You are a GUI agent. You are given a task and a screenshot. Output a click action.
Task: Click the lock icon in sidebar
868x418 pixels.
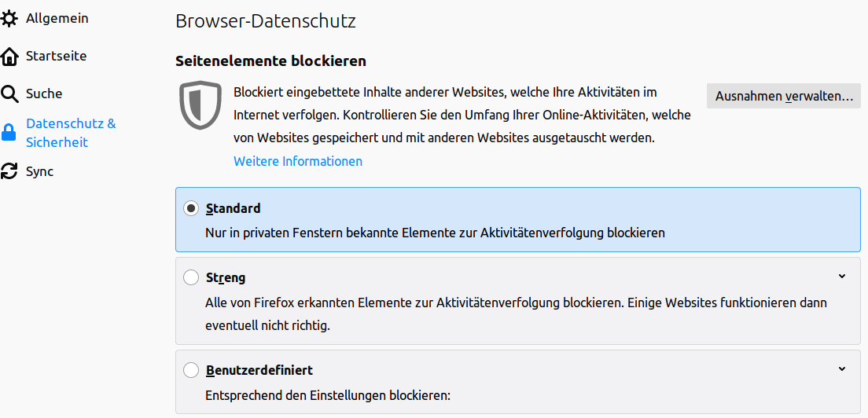9,133
